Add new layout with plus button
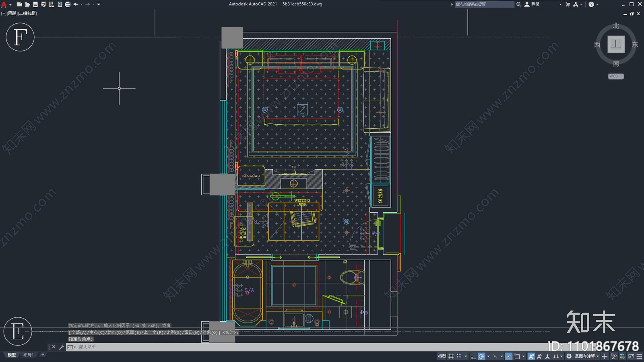This screenshot has width=644, height=362. tap(43, 355)
